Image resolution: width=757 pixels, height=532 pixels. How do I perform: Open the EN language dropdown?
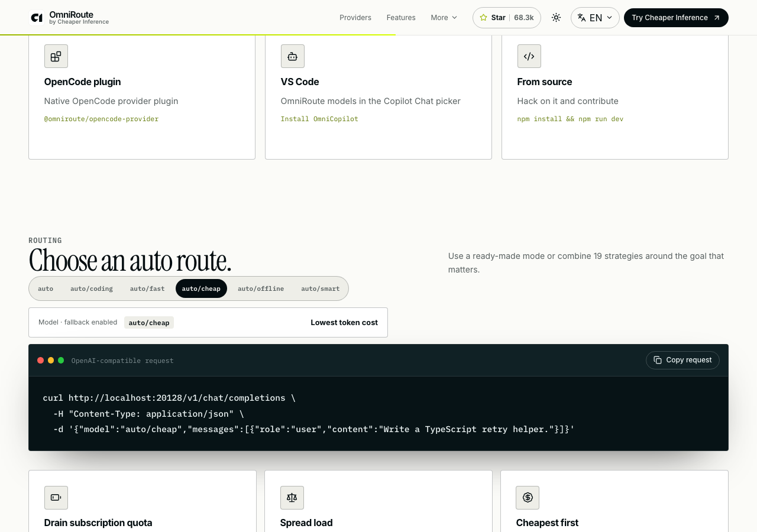tap(595, 18)
